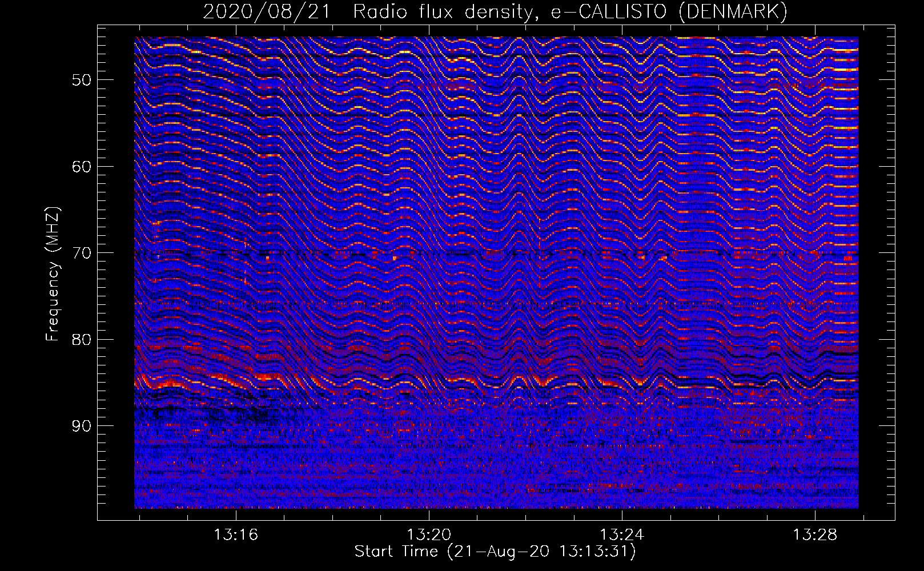Click the 13:28 time tick label

pyautogui.click(x=815, y=534)
